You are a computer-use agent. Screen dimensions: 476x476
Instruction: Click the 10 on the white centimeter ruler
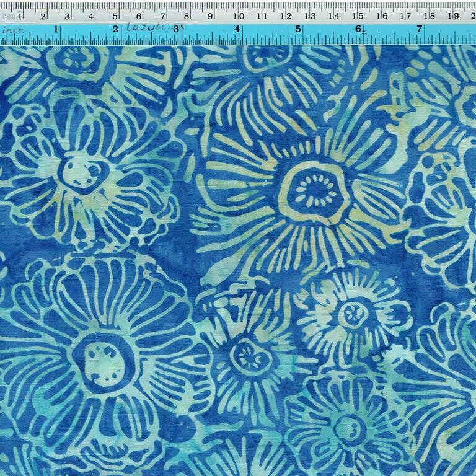coord(239,16)
